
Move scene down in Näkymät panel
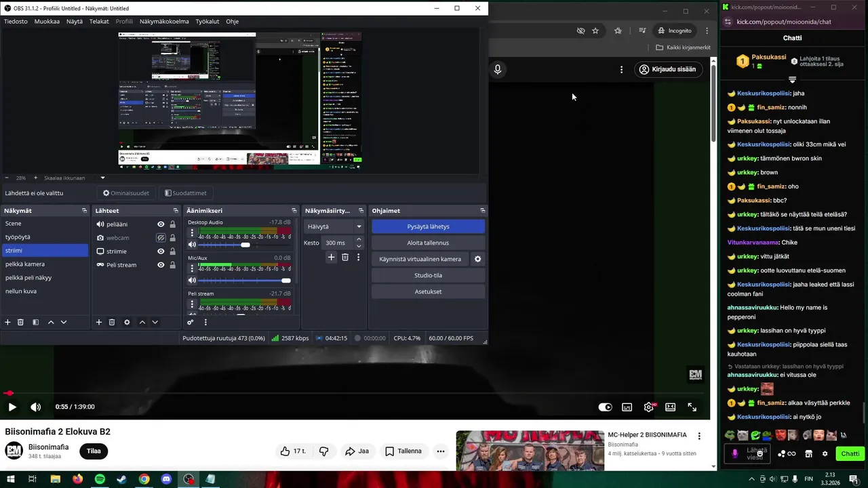64,323
